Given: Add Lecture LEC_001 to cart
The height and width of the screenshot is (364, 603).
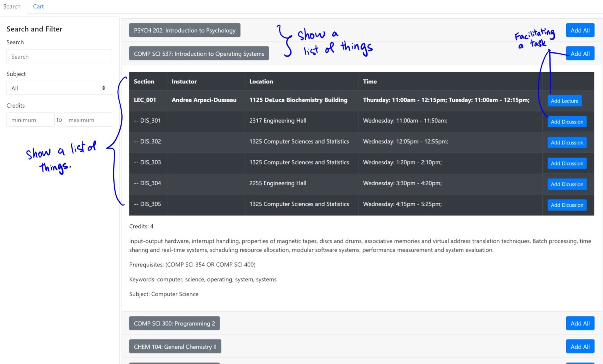Looking at the screenshot, I should (x=565, y=101).
